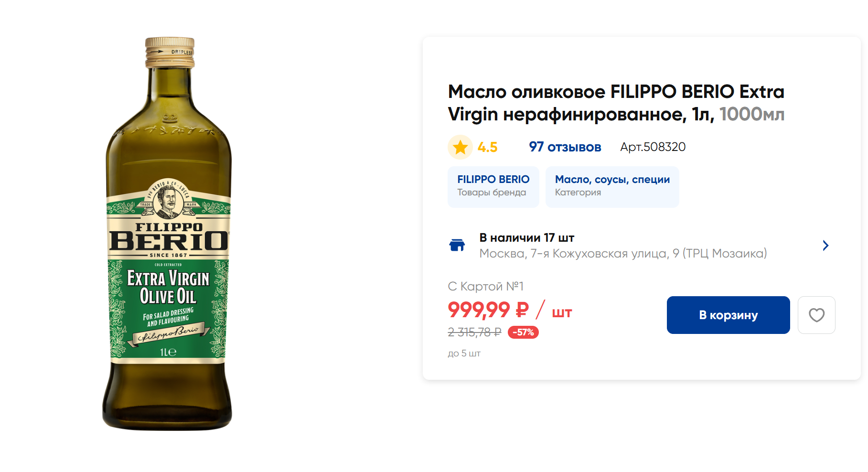The image size is (868, 472).
Task: Open the Масло, соусы, специи category chip
Action: (x=612, y=186)
